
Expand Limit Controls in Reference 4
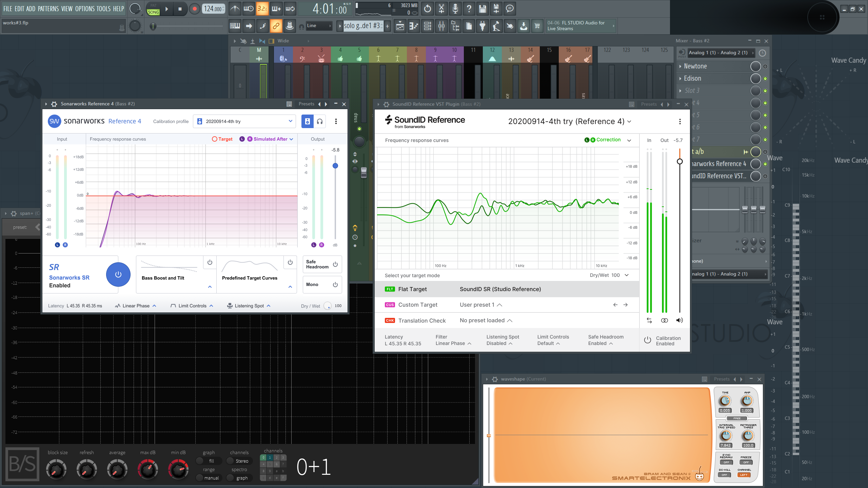click(192, 306)
